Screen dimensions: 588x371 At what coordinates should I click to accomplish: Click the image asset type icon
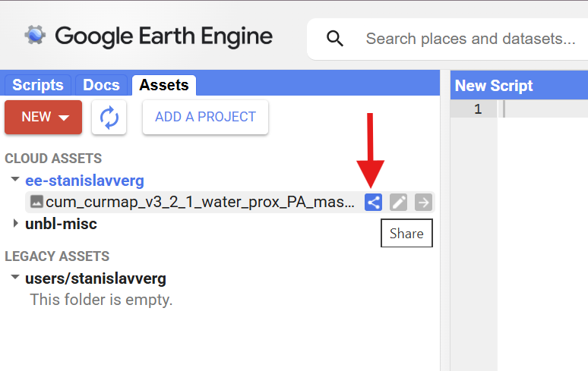click(36, 202)
